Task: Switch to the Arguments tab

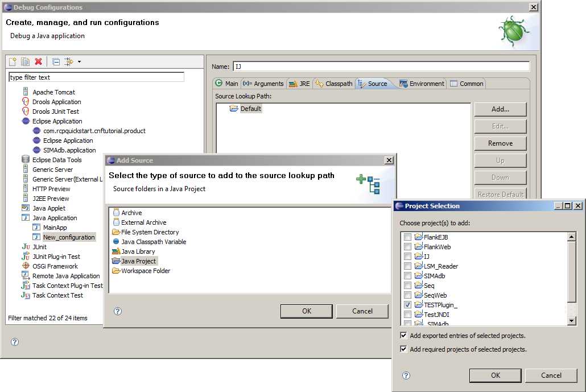Action: [263, 83]
